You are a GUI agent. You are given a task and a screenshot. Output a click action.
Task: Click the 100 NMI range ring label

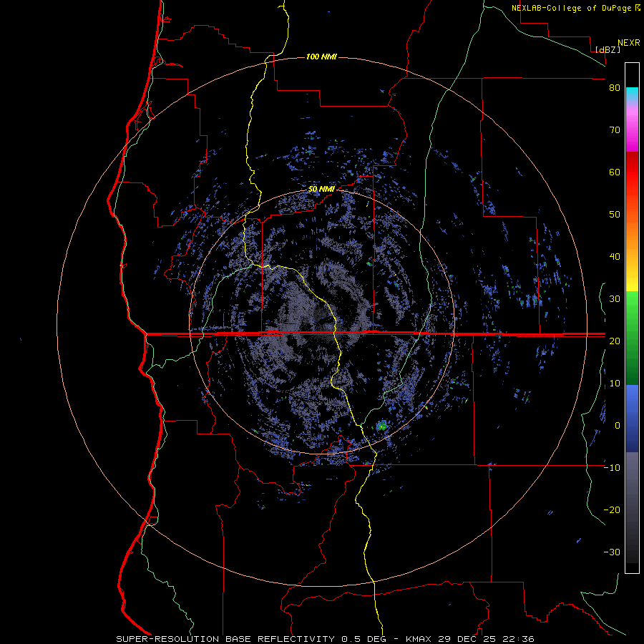click(x=321, y=57)
